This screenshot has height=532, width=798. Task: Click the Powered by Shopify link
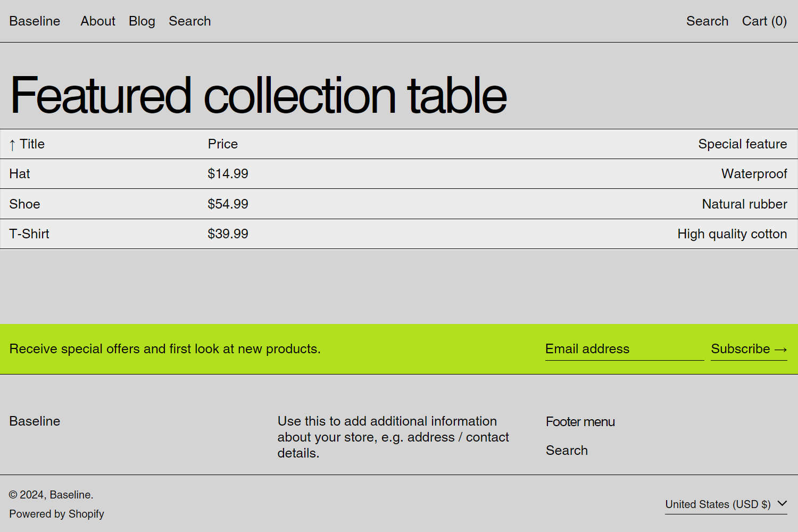click(56, 514)
